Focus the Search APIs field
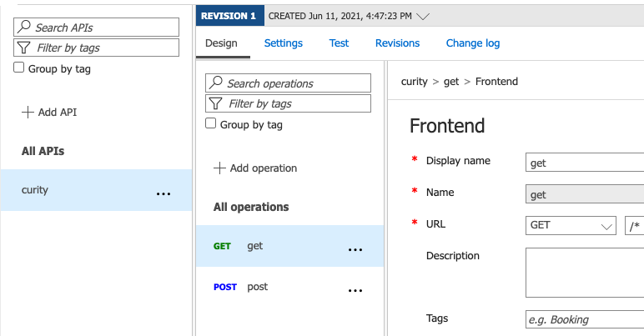 click(x=96, y=27)
